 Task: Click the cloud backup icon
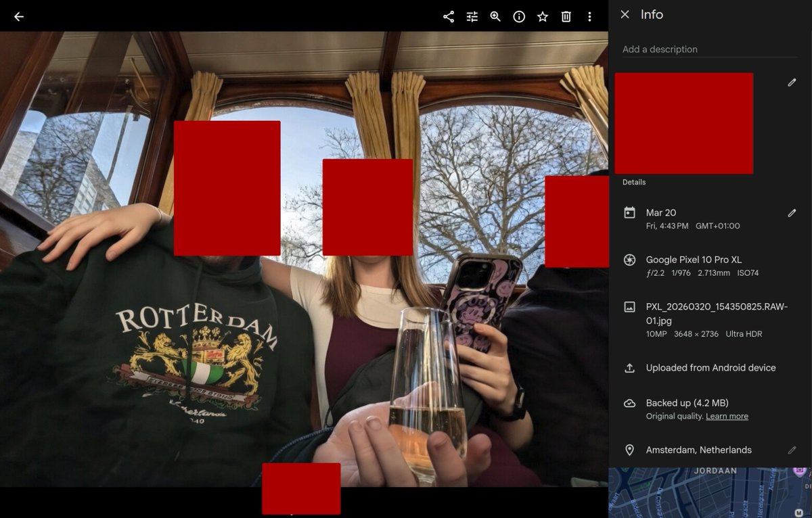click(x=629, y=403)
